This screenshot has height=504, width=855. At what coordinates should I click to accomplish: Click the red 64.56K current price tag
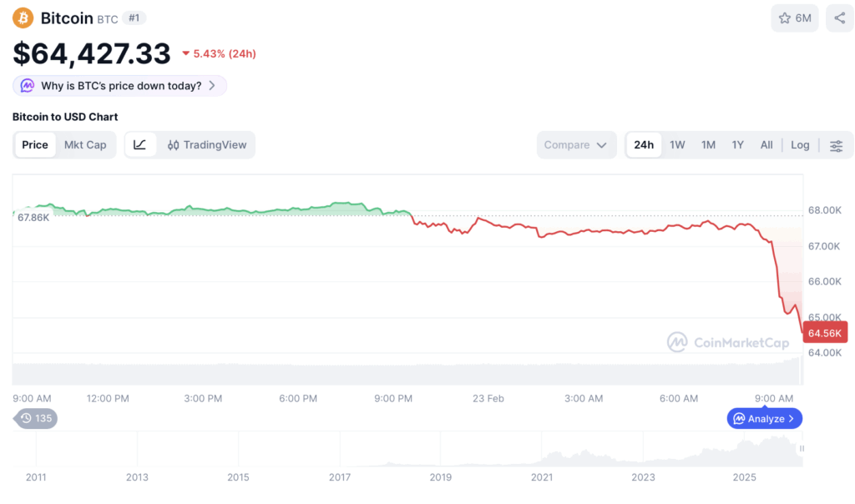tap(825, 332)
